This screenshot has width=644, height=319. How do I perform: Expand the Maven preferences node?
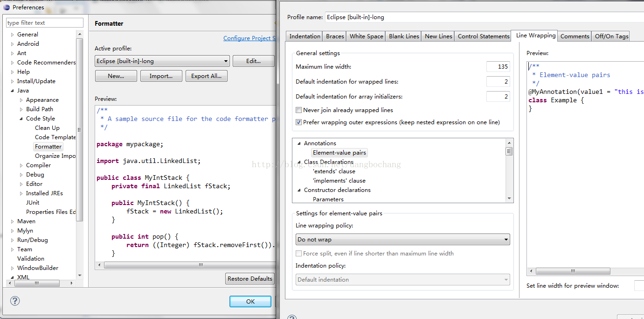tap(13, 221)
